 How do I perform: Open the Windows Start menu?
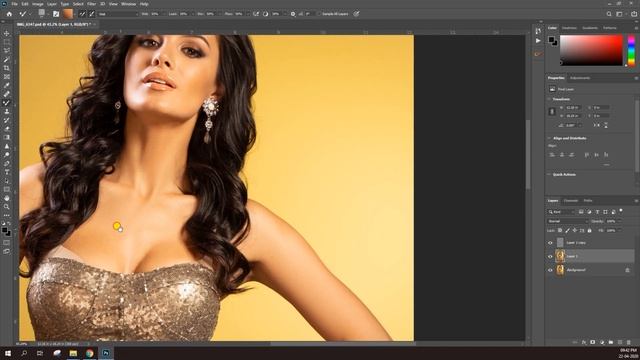[x=8, y=353]
